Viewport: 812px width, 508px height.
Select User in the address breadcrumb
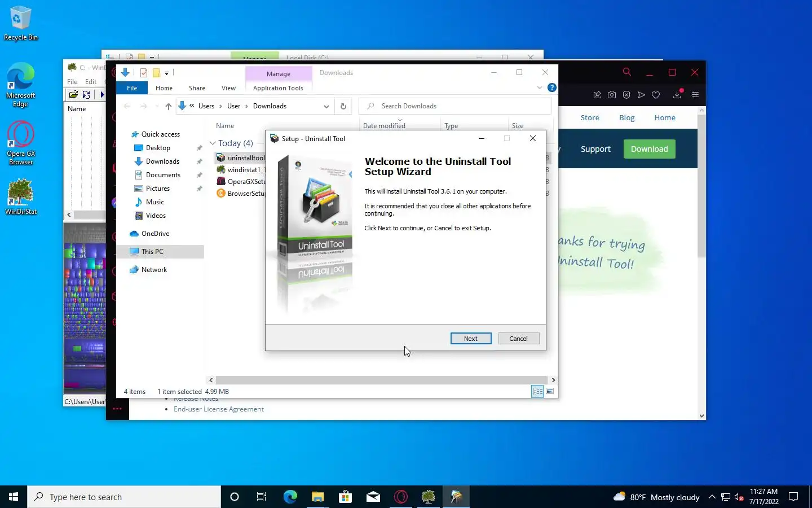point(234,106)
